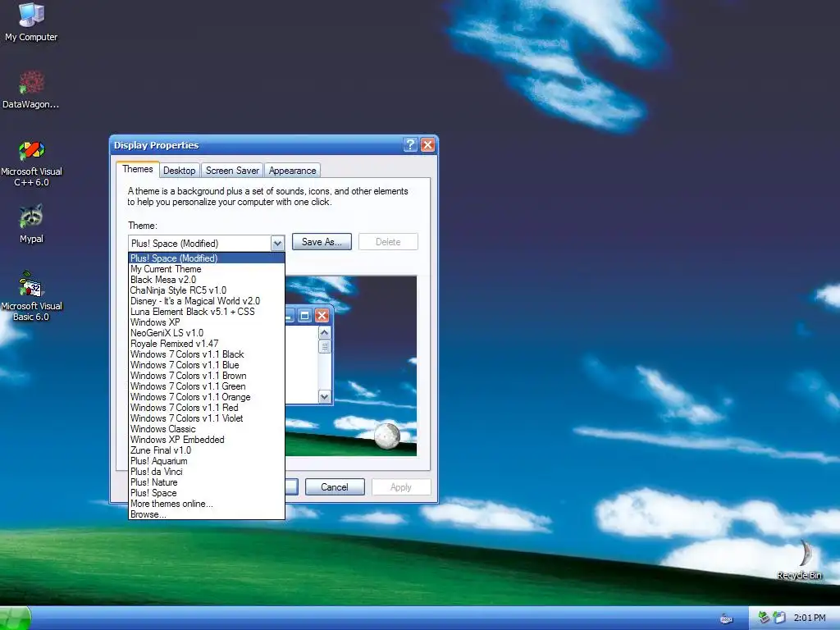This screenshot has width=840, height=630.
Task: Click the Cancel button
Action: coord(335,487)
